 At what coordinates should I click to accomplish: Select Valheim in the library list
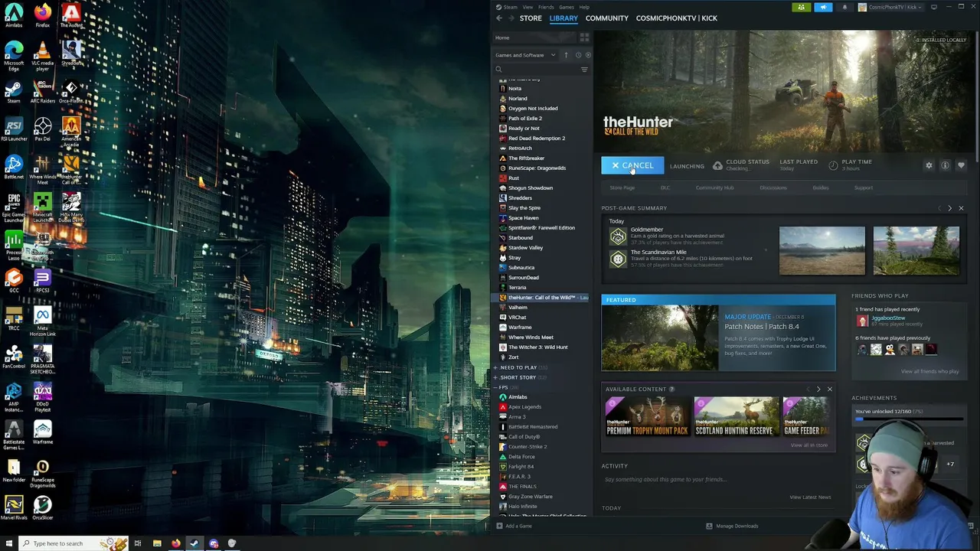518,308
